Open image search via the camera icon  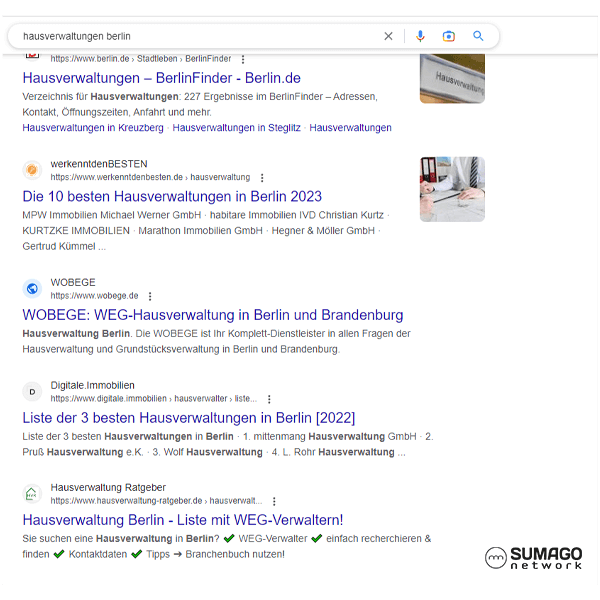(448, 36)
